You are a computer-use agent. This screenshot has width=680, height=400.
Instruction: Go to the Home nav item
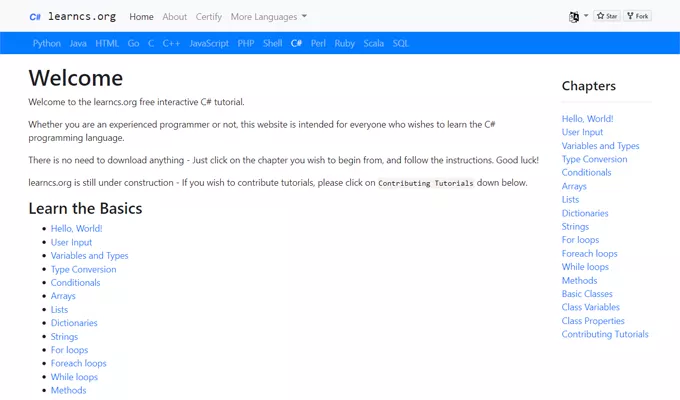pyautogui.click(x=141, y=16)
